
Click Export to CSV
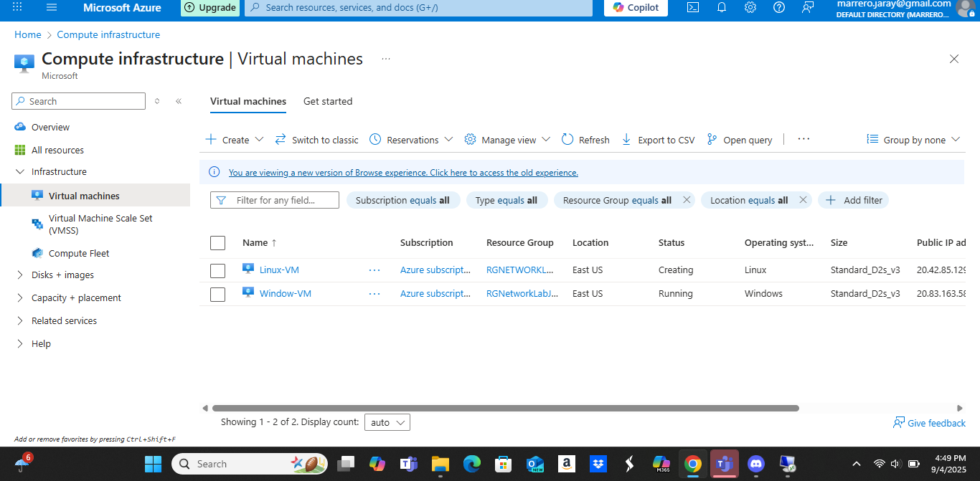click(657, 140)
